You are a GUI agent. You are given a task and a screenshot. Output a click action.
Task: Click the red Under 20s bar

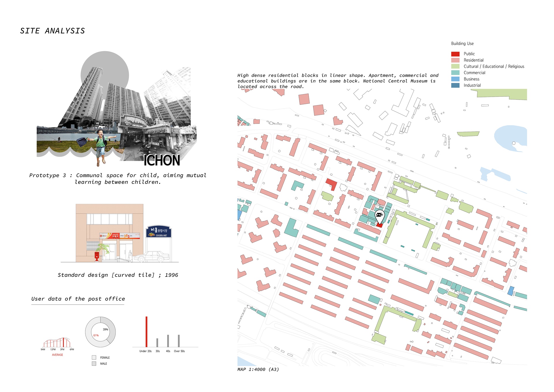147,332
